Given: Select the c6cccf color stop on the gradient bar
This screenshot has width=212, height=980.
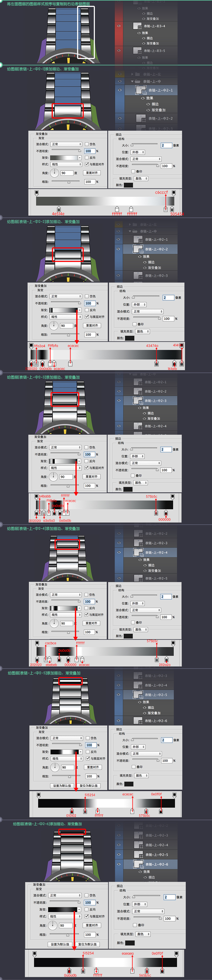Looking at the screenshot, I should coord(165,209).
